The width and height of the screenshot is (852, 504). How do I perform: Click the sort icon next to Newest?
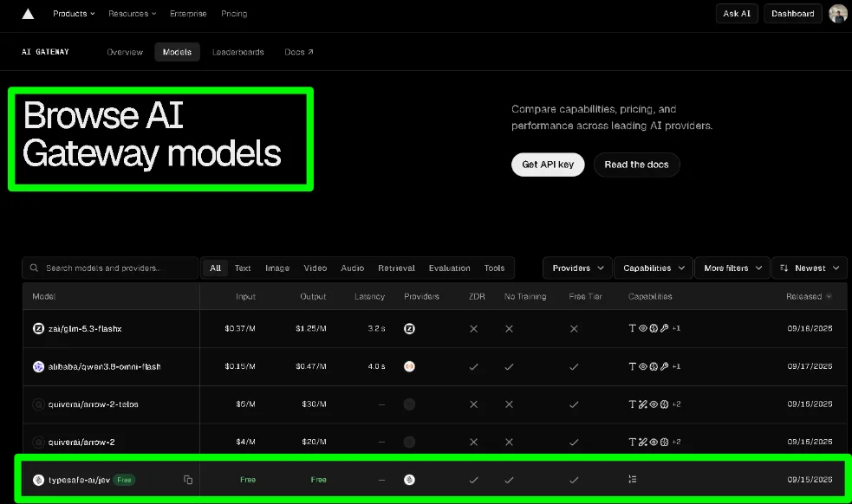pyautogui.click(x=784, y=268)
